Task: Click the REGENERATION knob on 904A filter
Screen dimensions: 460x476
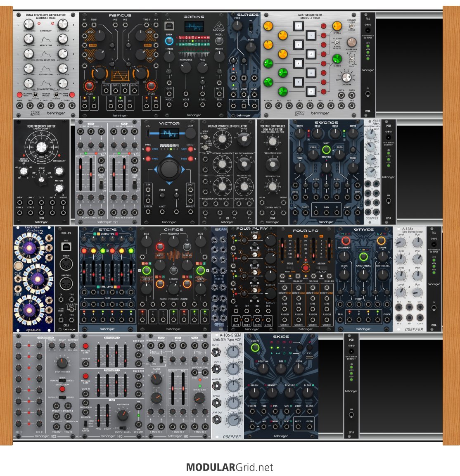Action: tap(273, 187)
